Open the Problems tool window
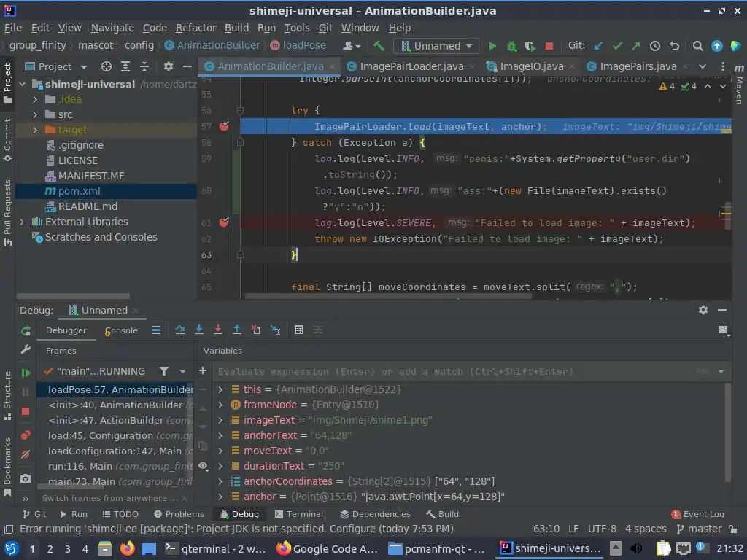 click(x=179, y=514)
